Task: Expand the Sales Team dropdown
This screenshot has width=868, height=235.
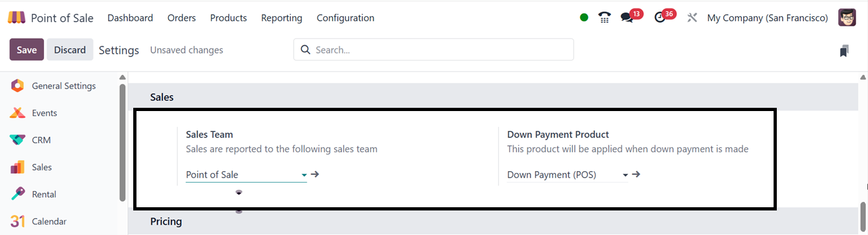Action: click(246, 175)
